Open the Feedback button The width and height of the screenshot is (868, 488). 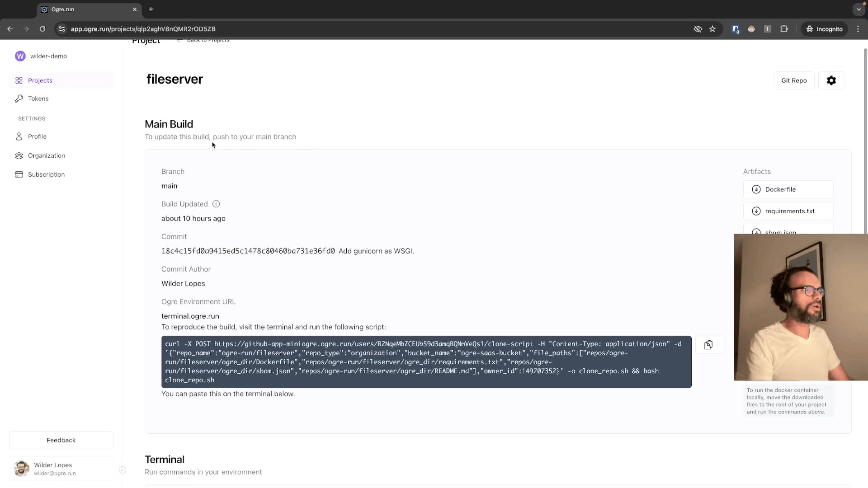coord(61,440)
